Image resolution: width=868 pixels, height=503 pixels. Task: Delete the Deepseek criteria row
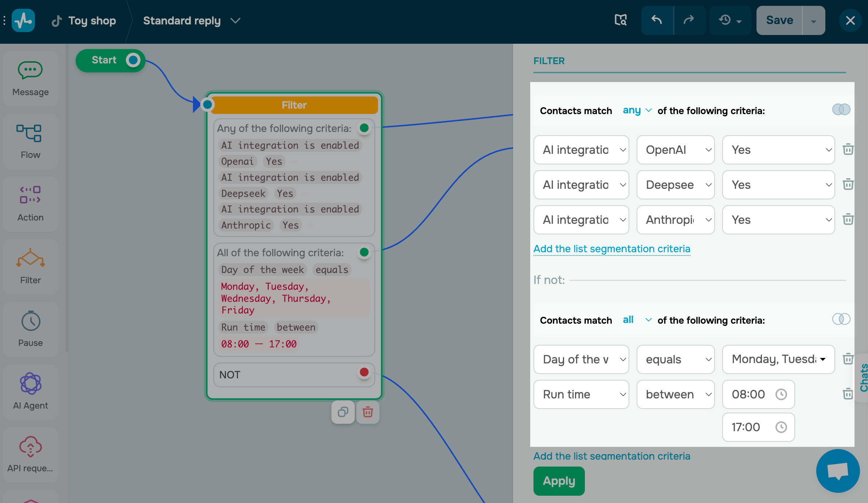coord(848,185)
